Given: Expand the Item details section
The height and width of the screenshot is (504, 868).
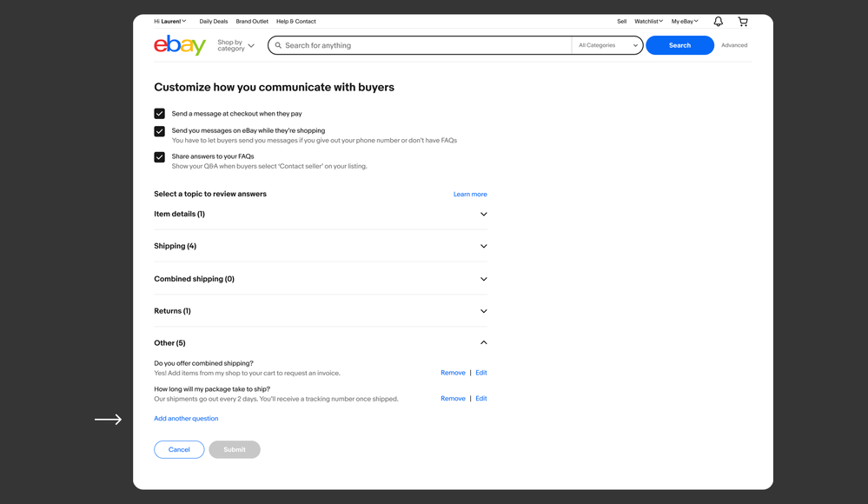Looking at the screenshot, I should 484,215.
